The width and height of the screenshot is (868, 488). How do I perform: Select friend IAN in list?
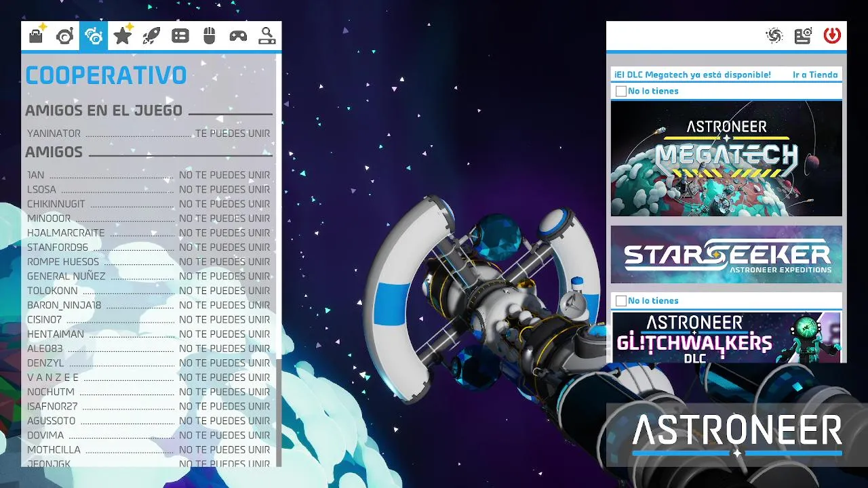click(149, 175)
